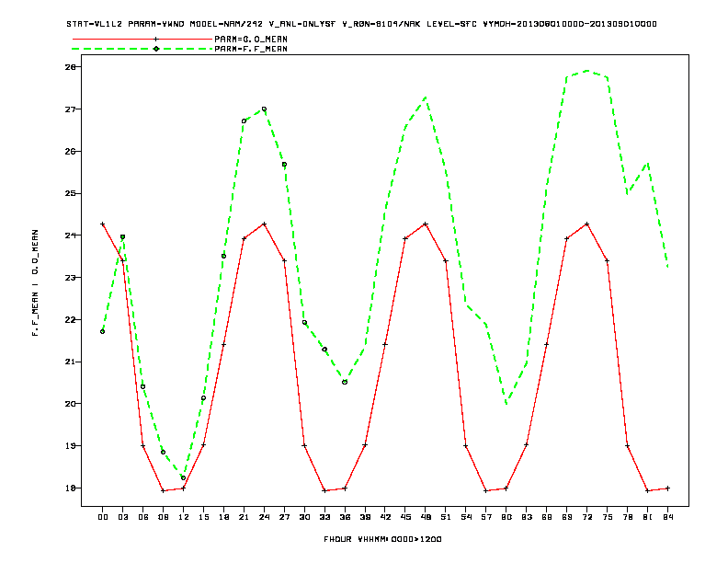Screen dimensions: 728x563
Task: Click y-axis tick label 19
Action: point(71,446)
